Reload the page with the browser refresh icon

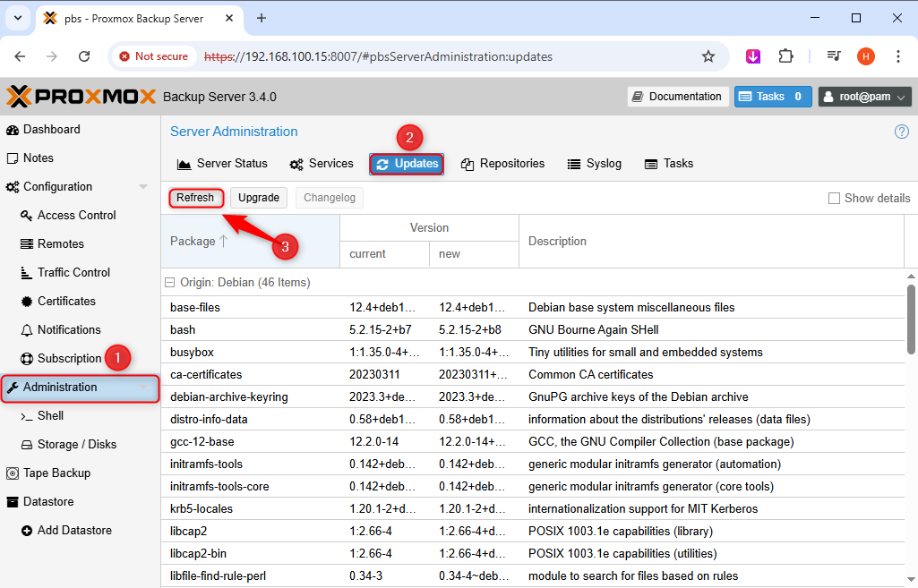(x=84, y=56)
